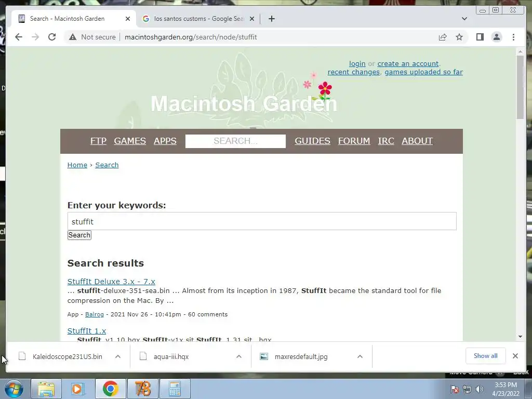Click the navbar SEARCH... field
The height and width of the screenshot is (399, 532).
click(x=235, y=141)
